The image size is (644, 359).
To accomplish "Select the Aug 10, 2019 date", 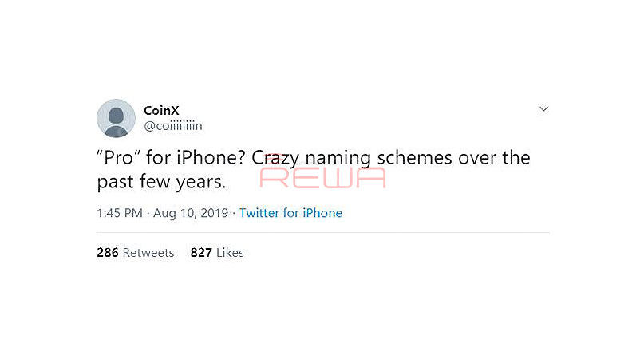I will 191,213.
